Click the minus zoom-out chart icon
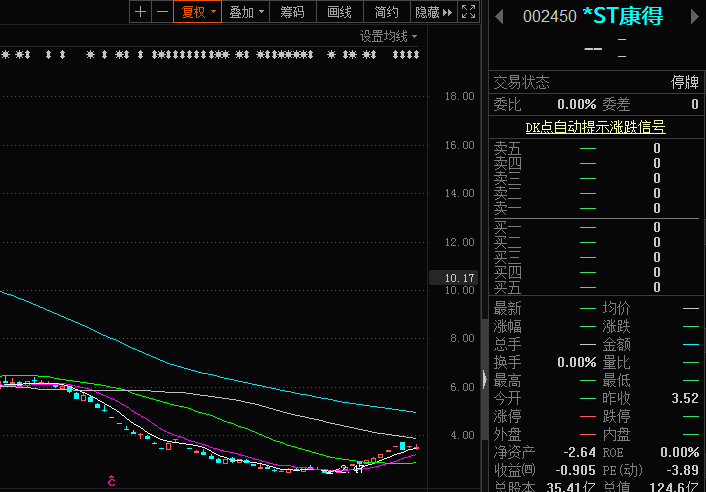Screen dimensions: 706x492 (x=161, y=12)
